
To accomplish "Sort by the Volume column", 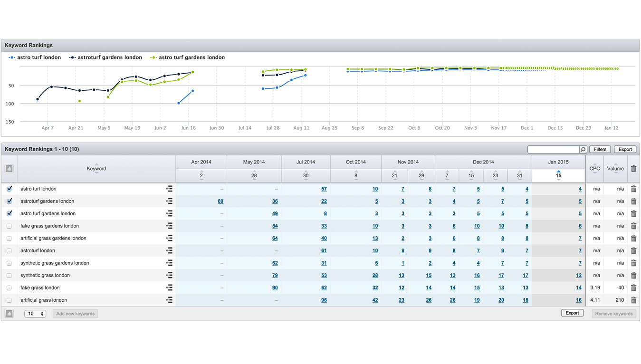I will click(x=615, y=169).
